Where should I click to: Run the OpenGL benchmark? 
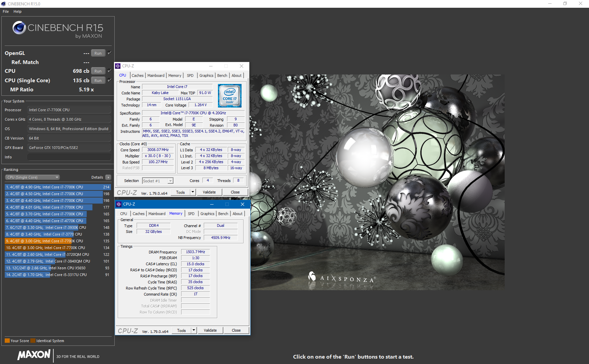click(98, 53)
